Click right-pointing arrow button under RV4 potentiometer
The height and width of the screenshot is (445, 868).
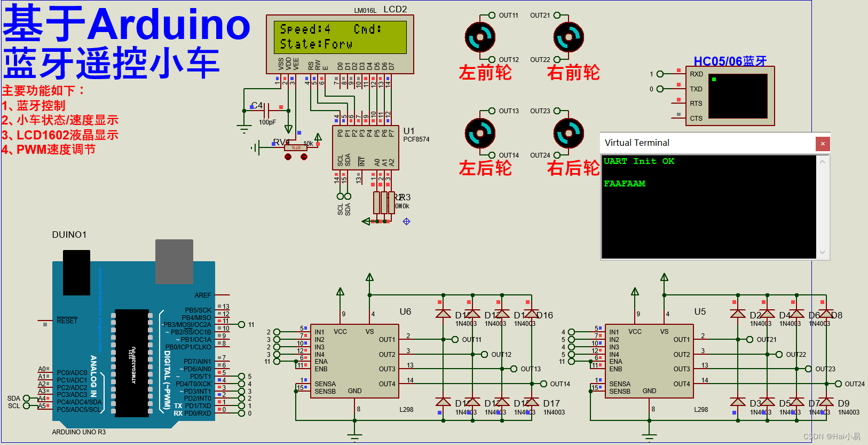304,157
